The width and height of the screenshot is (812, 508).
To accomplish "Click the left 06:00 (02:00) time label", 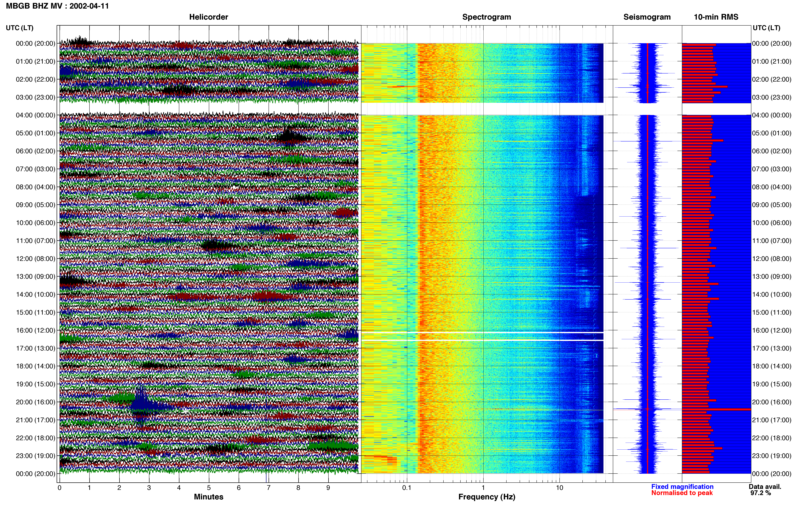I will click(36, 151).
